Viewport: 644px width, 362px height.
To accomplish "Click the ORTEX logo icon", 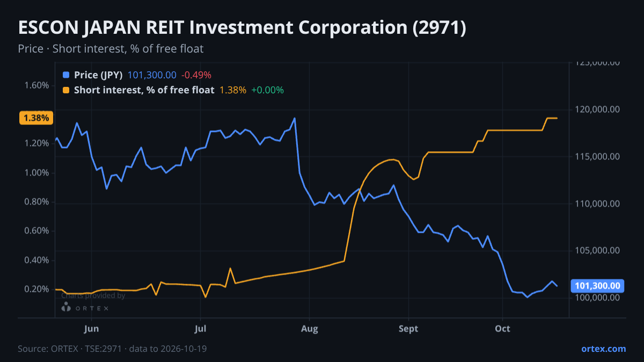I will tap(67, 307).
